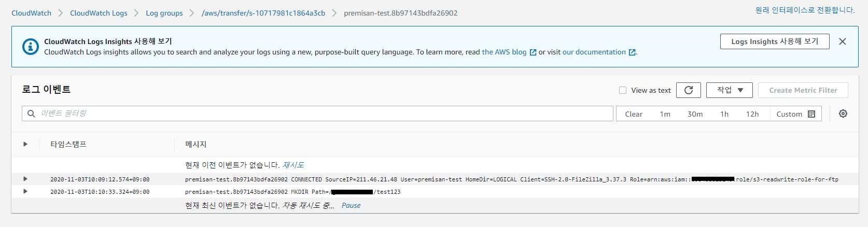This screenshot has width=868, height=227.
Task: Click Logs Insights 사용해 보기 button
Action: [x=775, y=41]
